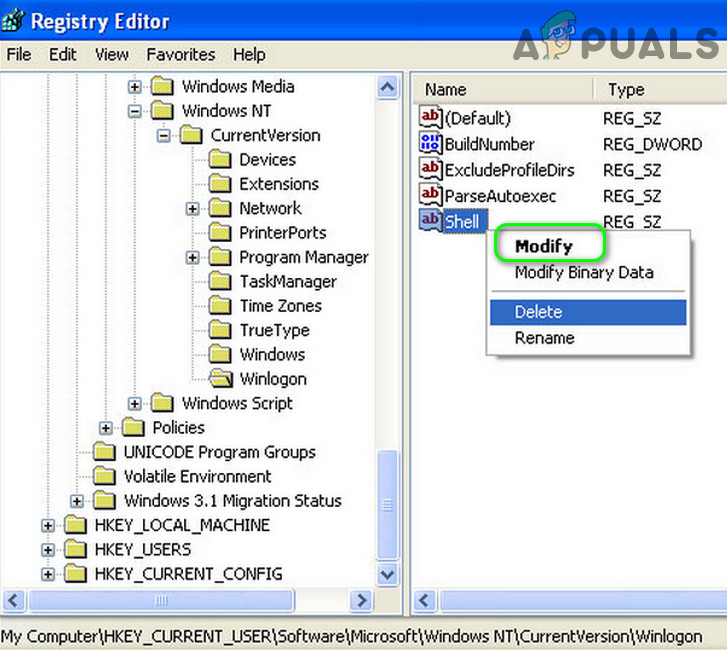Open the Favorites menu

[181, 55]
